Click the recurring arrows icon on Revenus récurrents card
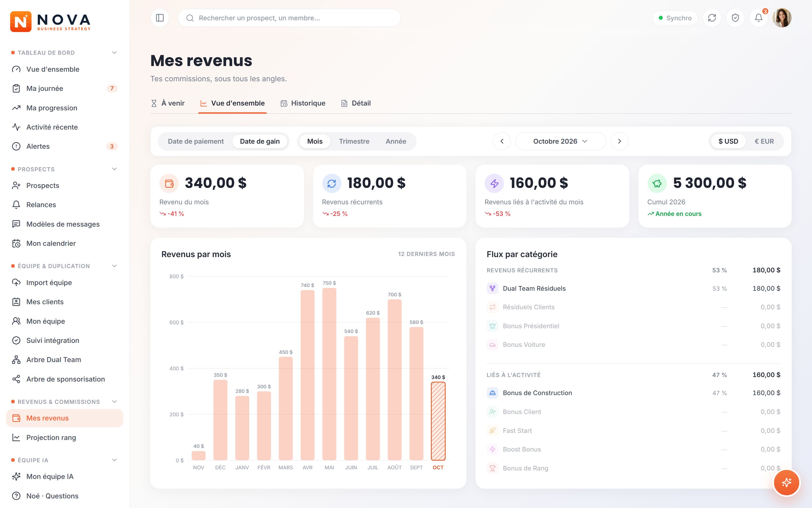The height and width of the screenshot is (508, 812). click(x=332, y=183)
